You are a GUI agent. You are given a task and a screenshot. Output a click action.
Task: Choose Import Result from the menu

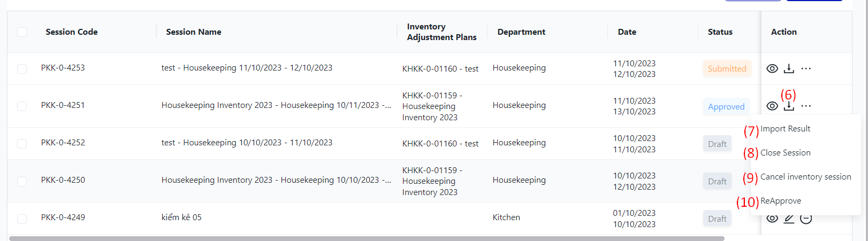point(785,129)
